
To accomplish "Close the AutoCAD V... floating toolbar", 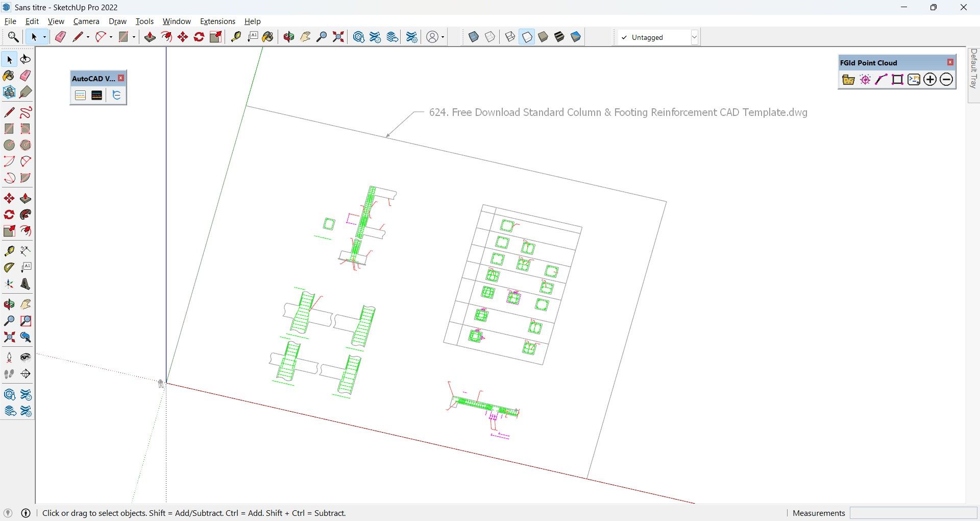I will [x=121, y=78].
